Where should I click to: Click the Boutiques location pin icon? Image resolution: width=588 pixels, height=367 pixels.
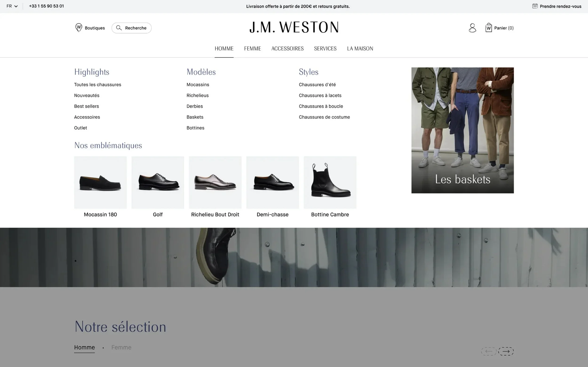tap(79, 28)
